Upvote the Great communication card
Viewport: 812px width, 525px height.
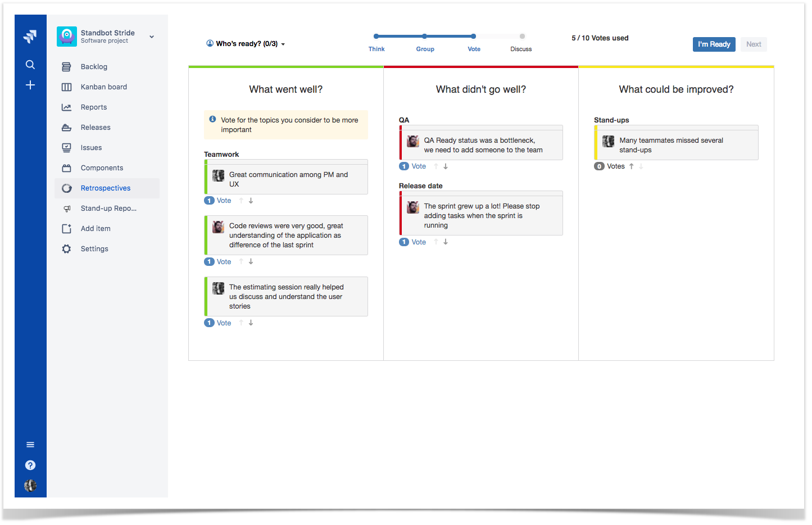click(241, 201)
